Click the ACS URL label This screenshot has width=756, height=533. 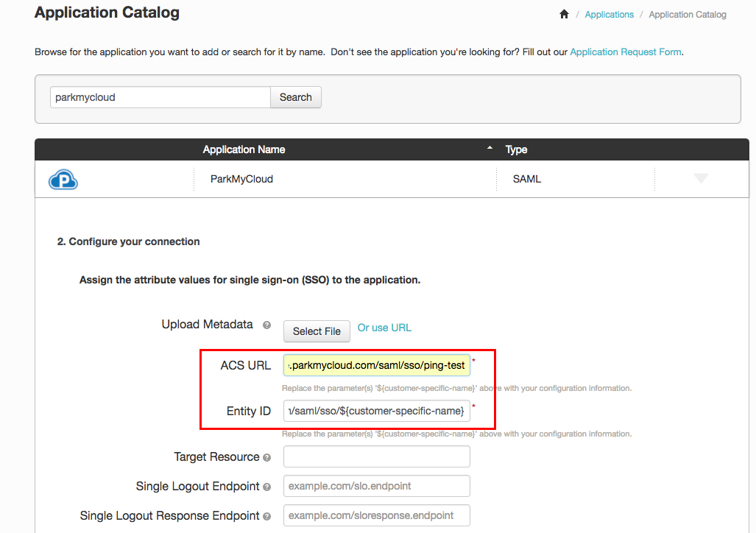pyautogui.click(x=245, y=366)
